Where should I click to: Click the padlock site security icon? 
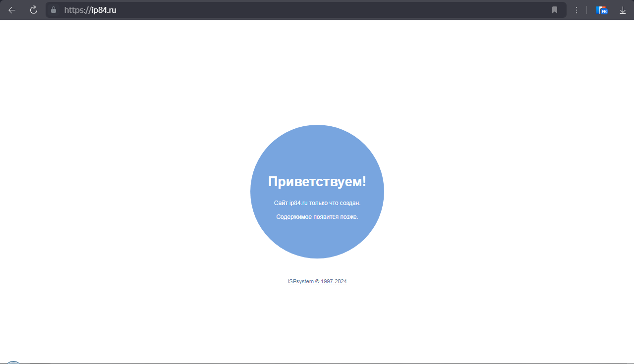pyautogui.click(x=54, y=10)
